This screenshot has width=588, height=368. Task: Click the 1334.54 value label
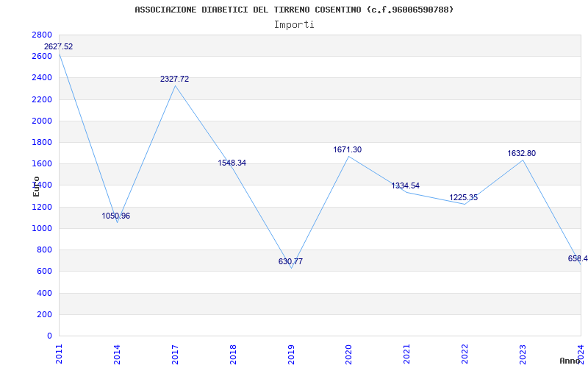[406, 185]
